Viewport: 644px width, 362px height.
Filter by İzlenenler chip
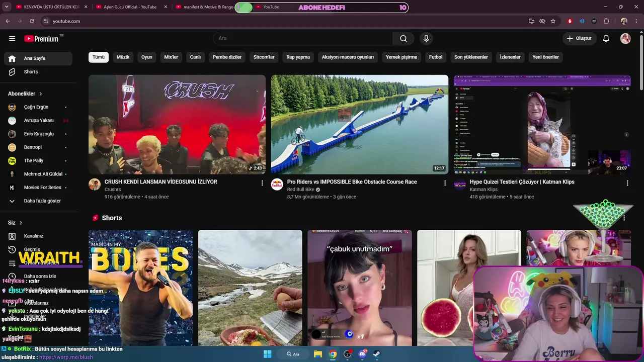pyautogui.click(x=510, y=57)
